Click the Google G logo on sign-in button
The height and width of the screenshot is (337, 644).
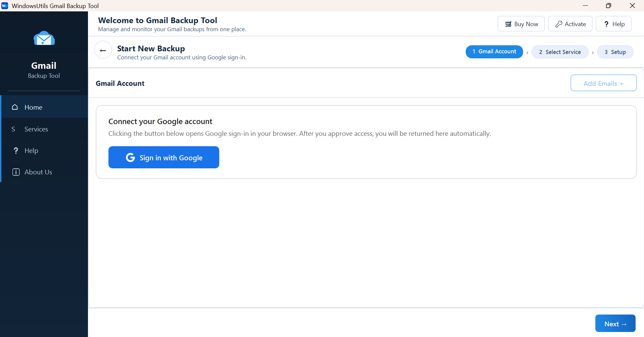[130, 157]
